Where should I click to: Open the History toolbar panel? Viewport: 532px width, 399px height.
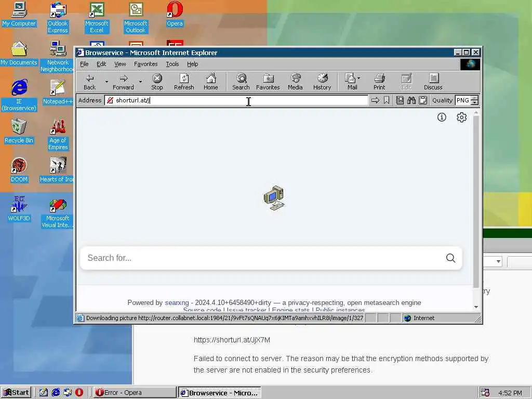click(322, 82)
